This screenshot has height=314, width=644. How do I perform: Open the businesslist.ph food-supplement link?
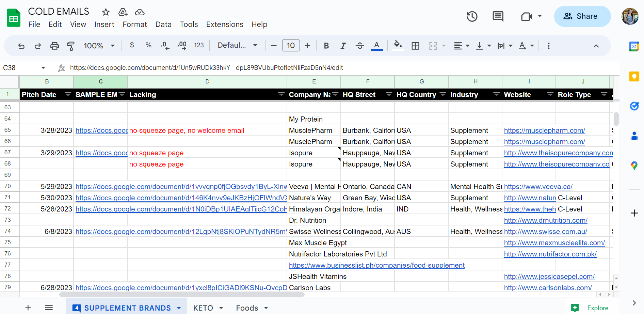click(377, 265)
